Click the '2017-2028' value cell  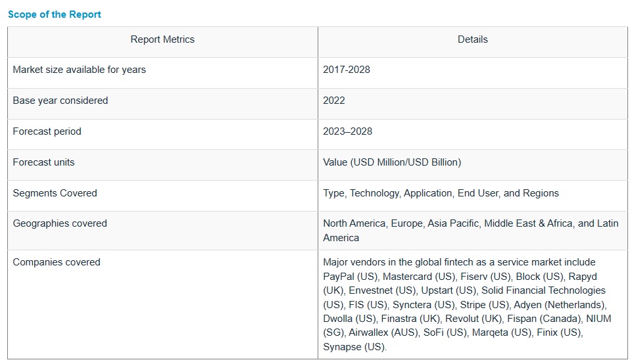pos(346,70)
